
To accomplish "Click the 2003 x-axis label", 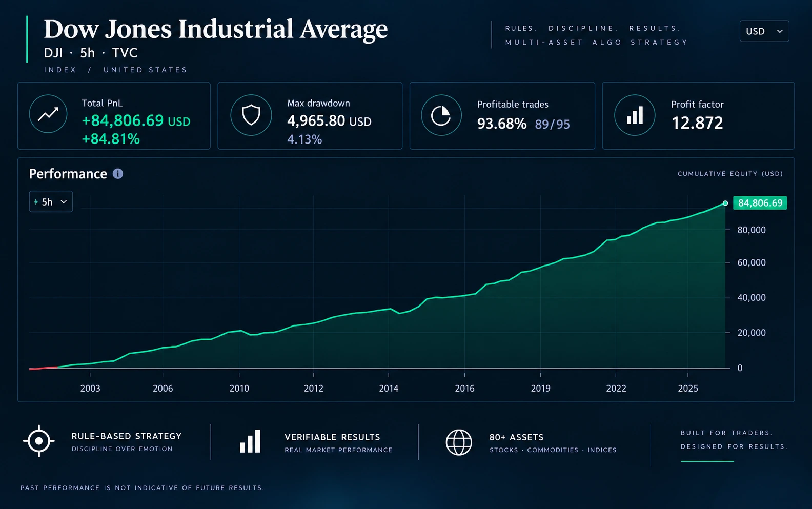I will coord(90,389).
